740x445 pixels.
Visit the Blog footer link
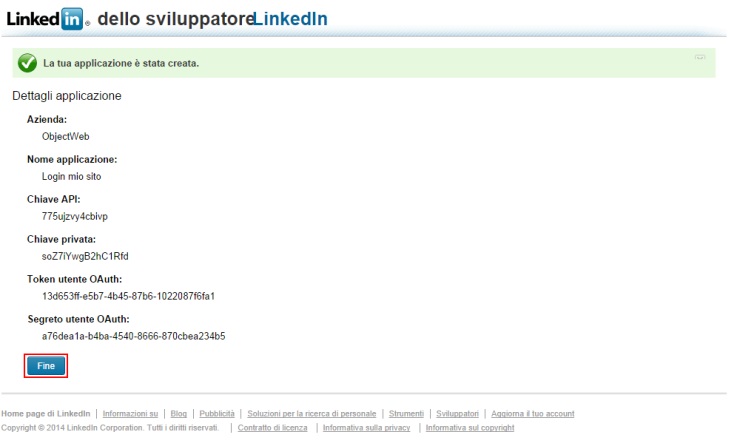[x=179, y=413]
